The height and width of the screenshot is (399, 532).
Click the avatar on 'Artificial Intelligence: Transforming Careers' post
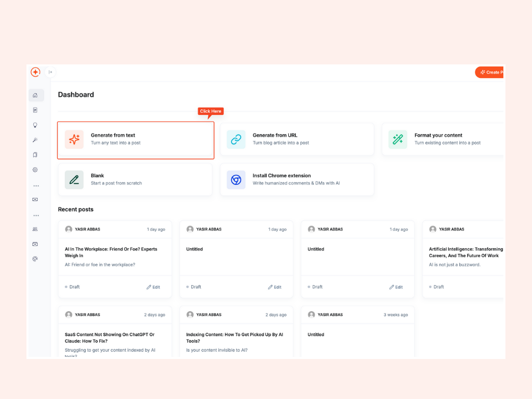point(433,229)
